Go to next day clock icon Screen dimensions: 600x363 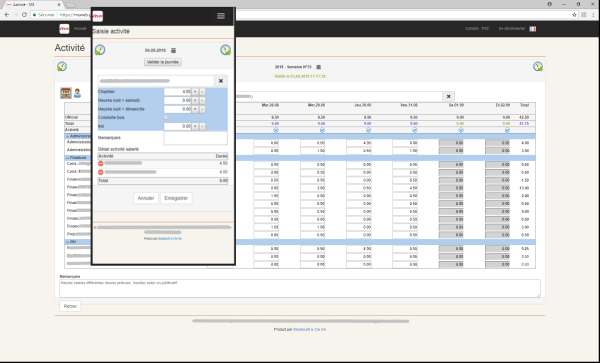point(225,50)
